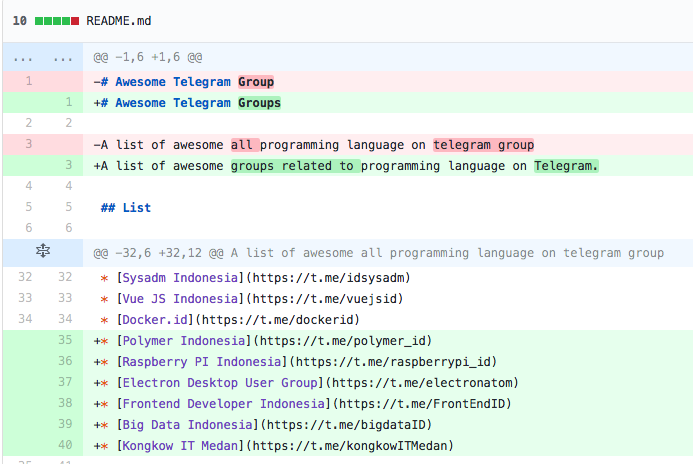Click the top ellipsis expand row
Screen dimensions: 693x464
[43, 57]
